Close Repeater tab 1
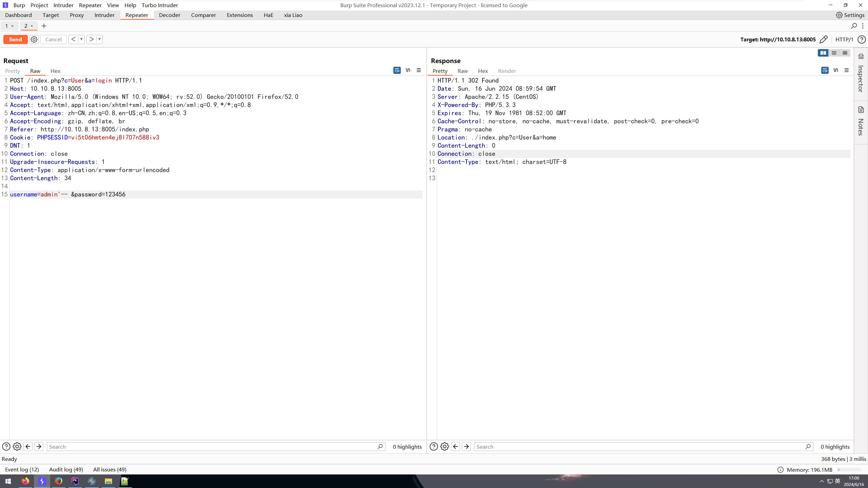 [x=13, y=26]
